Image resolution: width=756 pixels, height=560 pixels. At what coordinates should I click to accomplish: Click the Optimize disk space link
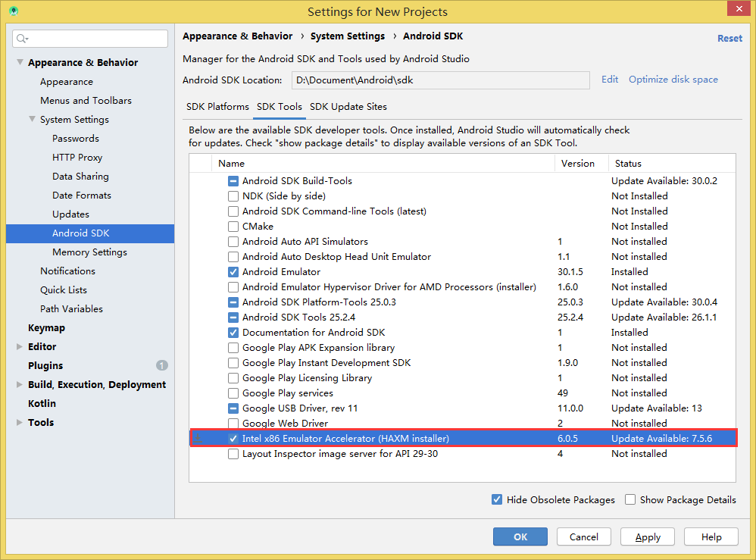tap(673, 80)
